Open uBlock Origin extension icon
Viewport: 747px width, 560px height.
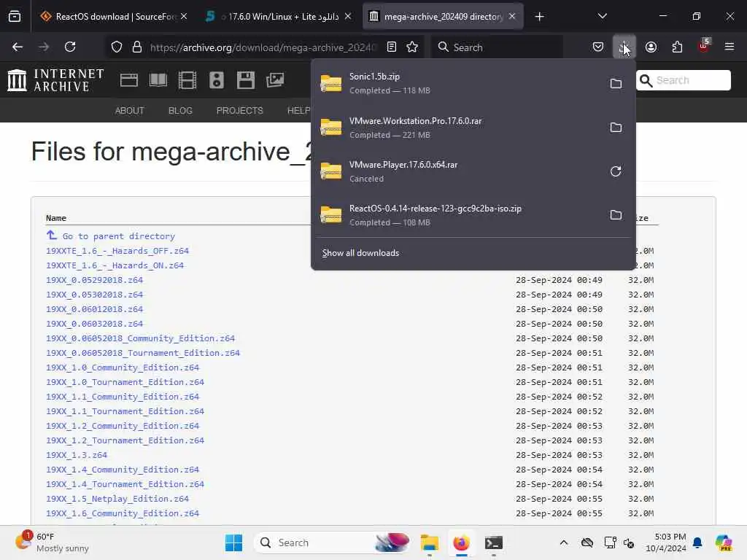(704, 46)
